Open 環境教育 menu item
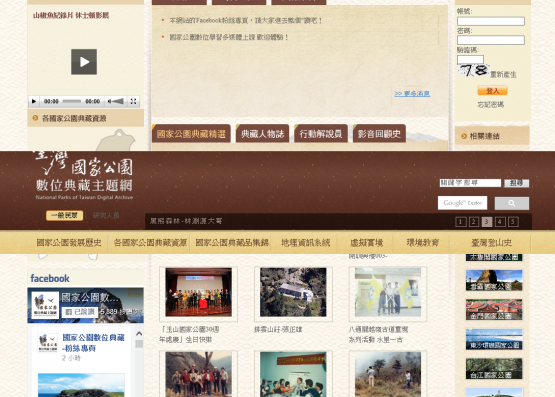555x397 pixels. point(423,243)
